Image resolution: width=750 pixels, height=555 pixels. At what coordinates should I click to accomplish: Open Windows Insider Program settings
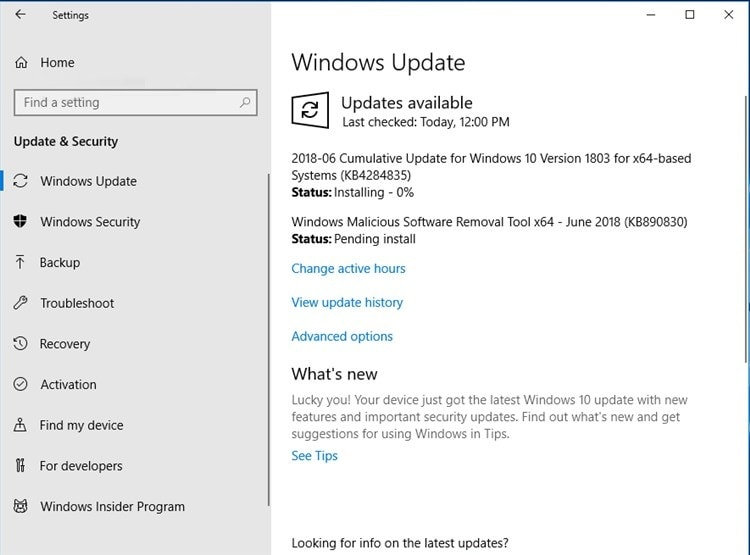point(112,507)
